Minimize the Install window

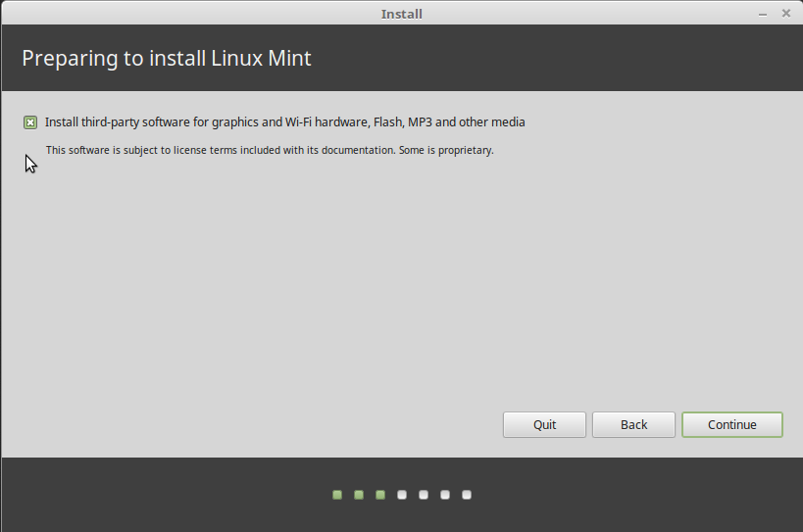pos(763,14)
